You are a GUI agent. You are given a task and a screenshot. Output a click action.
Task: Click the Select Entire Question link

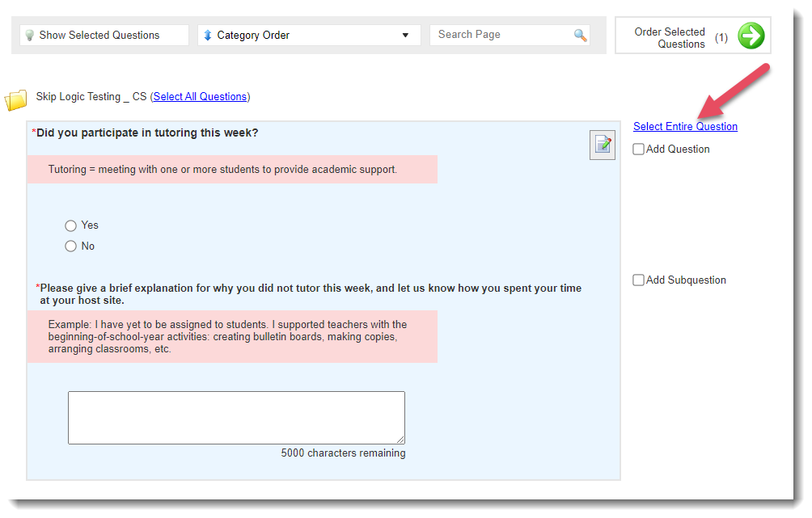pyautogui.click(x=685, y=126)
